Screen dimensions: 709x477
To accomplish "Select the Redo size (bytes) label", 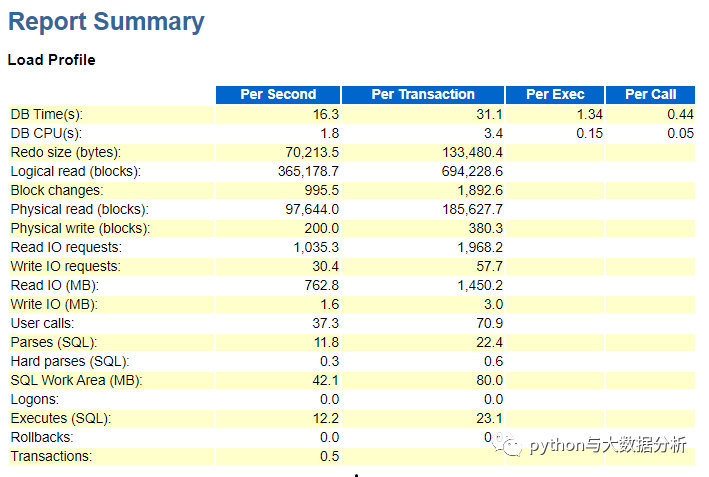I will pyautogui.click(x=66, y=152).
